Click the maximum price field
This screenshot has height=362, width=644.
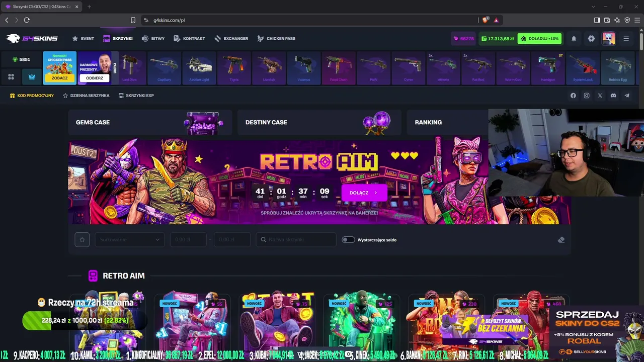tap(232, 240)
